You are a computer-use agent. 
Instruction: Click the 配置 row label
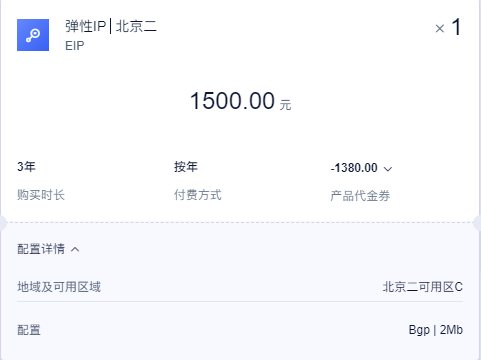coord(29,330)
